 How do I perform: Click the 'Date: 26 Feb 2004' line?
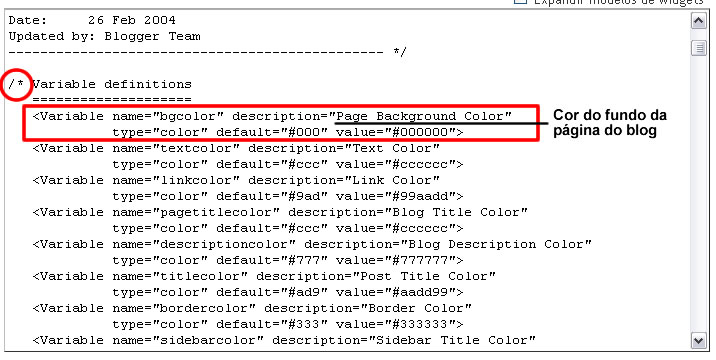click(x=92, y=21)
